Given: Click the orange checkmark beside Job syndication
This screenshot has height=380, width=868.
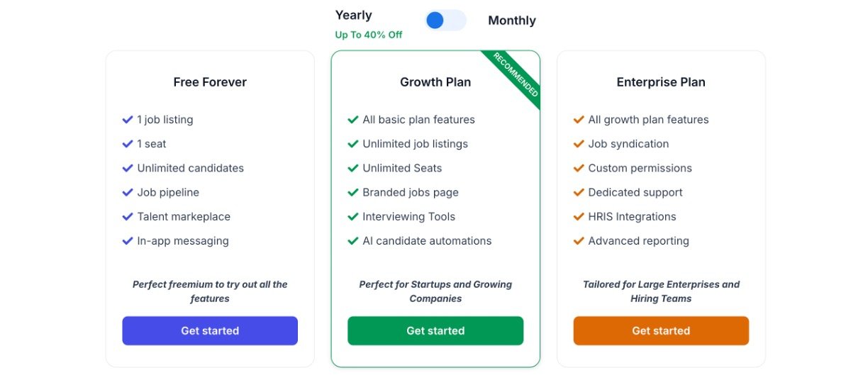Looking at the screenshot, I should (579, 144).
